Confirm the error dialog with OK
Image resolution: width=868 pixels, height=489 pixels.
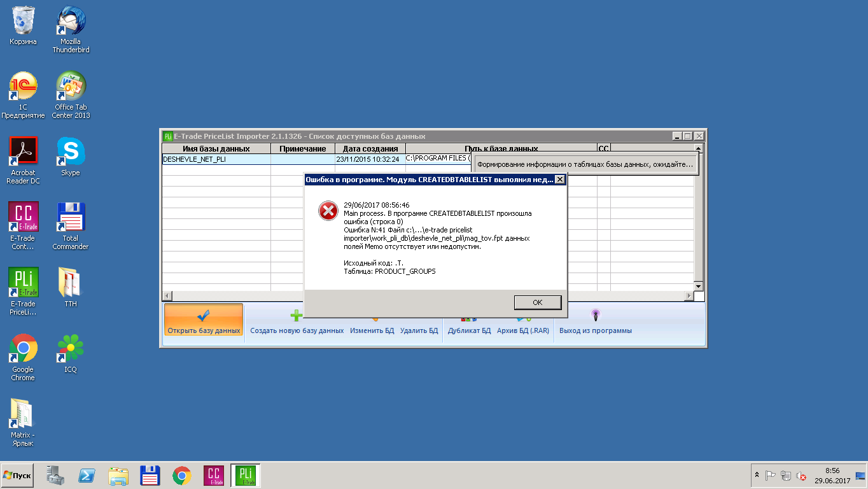538,302
